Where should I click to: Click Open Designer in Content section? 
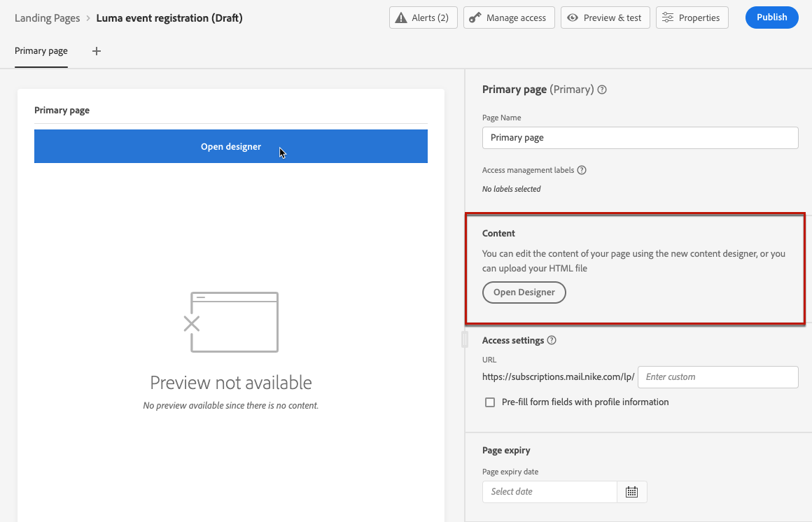(524, 292)
